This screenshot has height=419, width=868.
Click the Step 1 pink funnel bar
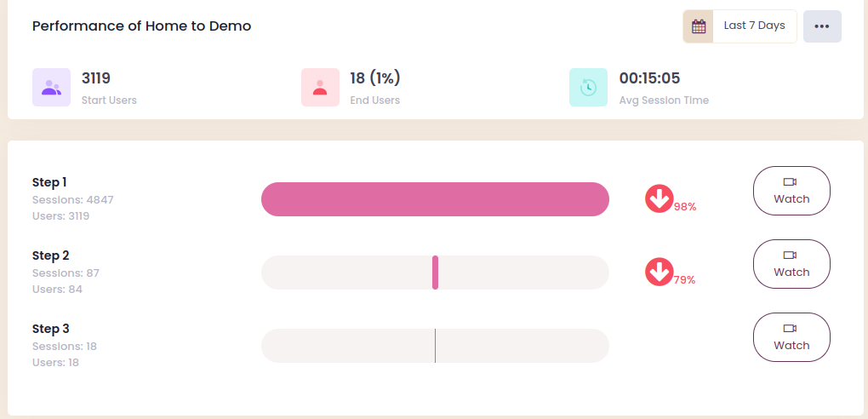click(435, 199)
